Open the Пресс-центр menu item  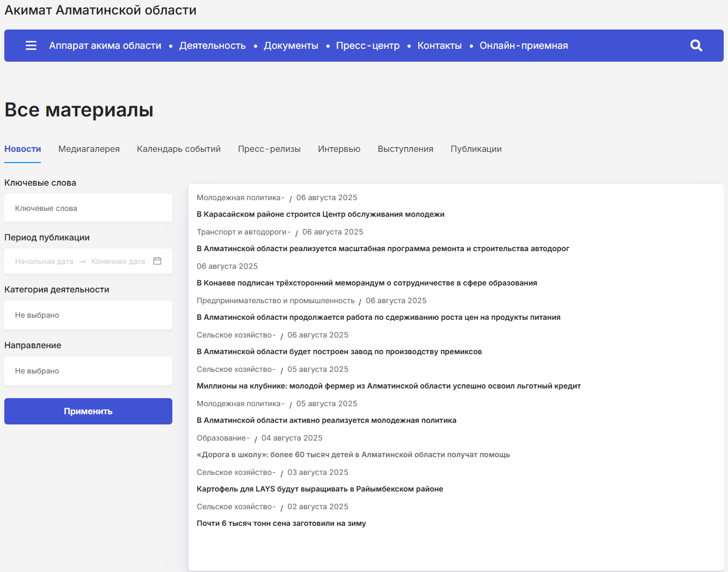(x=368, y=46)
